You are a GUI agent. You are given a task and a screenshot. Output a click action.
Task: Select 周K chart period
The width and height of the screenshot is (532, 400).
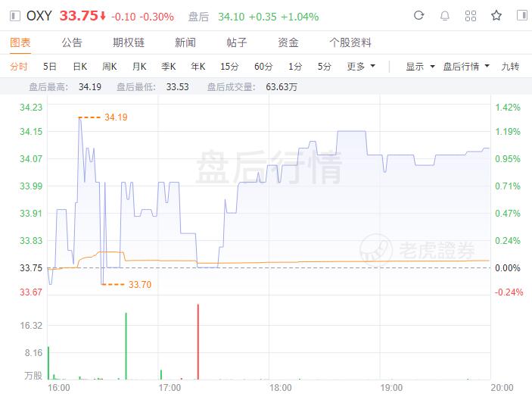pyautogui.click(x=110, y=66)
